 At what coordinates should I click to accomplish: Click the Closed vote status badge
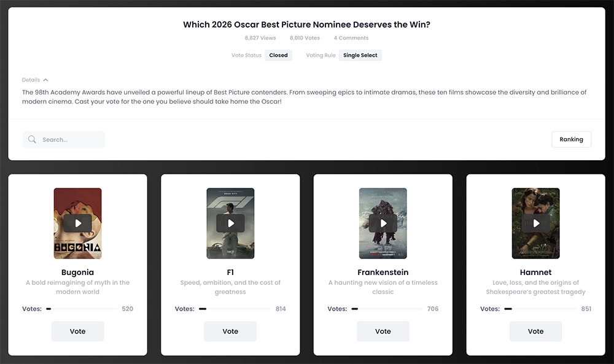(278, 55)
